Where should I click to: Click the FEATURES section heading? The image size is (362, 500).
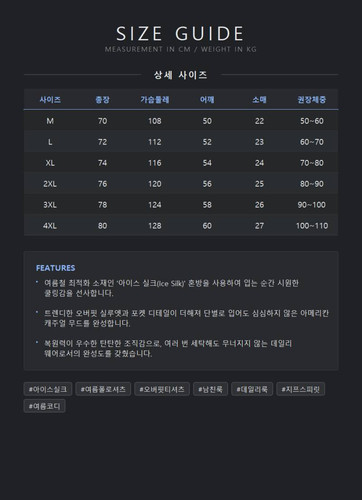(56, 268)
